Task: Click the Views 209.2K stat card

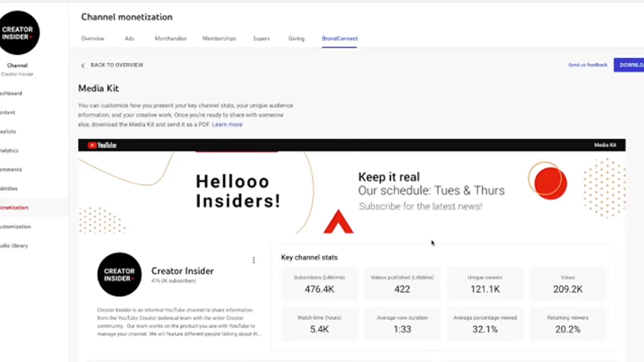Action: (568, 284)
